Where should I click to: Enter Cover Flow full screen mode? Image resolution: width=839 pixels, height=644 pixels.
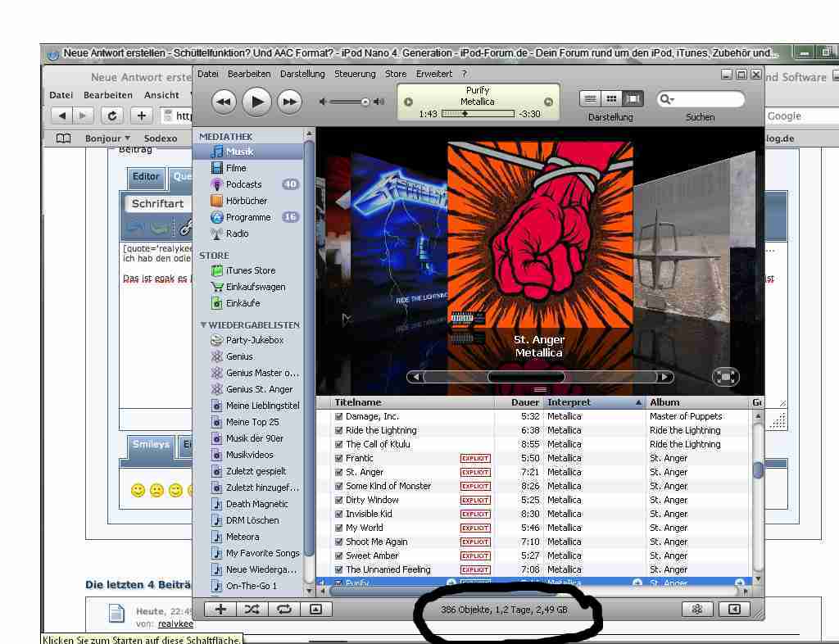(x=726, y=377)
